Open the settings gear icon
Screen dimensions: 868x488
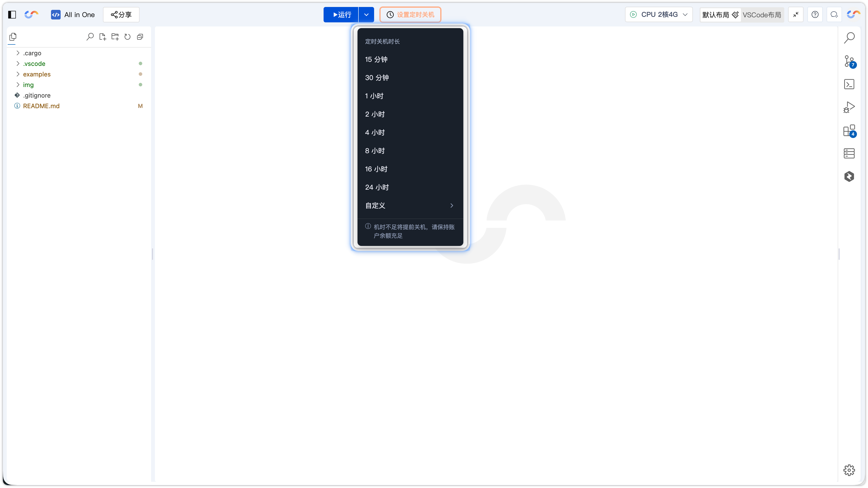tap(849, 470)
